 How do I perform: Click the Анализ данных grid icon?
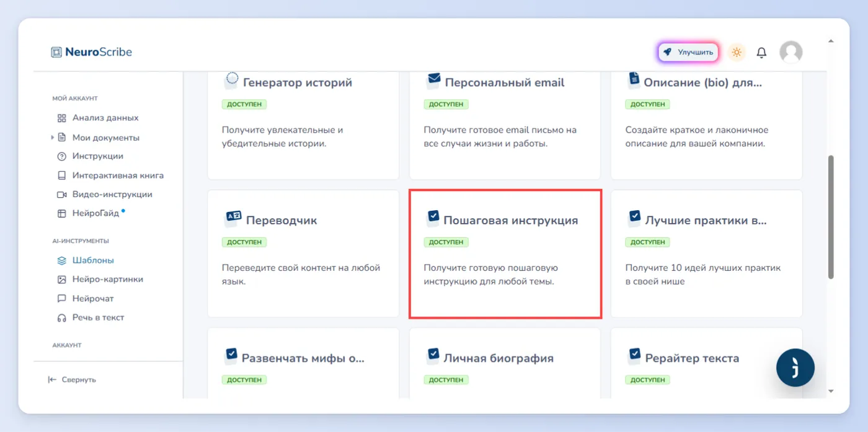61,118
